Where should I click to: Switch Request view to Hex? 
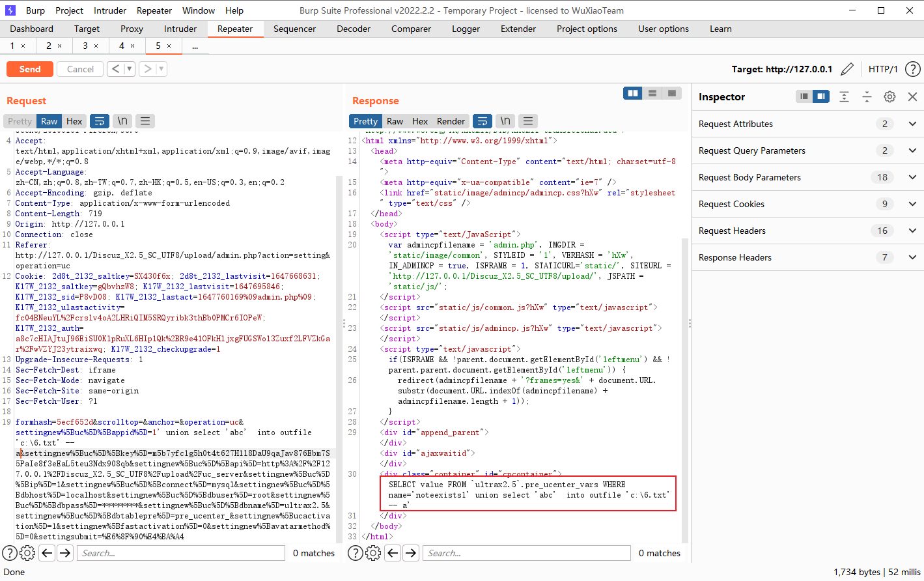click(x=74, y=121)
